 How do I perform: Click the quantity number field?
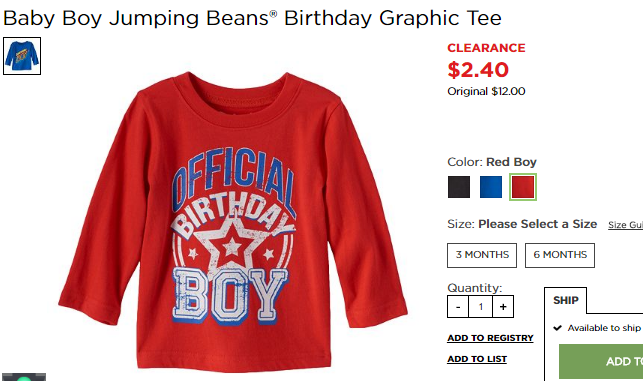[x=481, y=307]
